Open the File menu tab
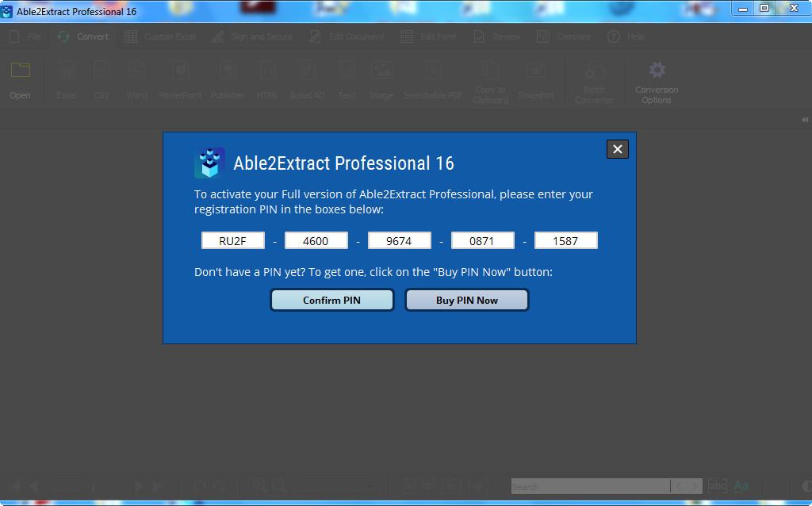 (x=25, y=36)
